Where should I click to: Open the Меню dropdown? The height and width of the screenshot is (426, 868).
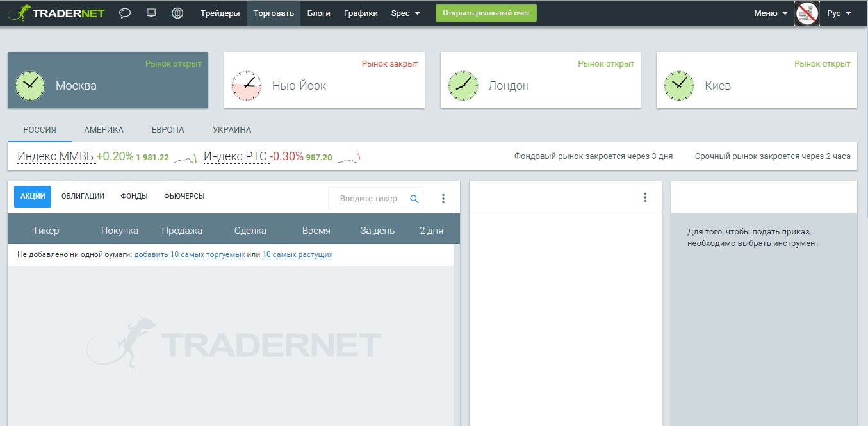click(771, 13)
